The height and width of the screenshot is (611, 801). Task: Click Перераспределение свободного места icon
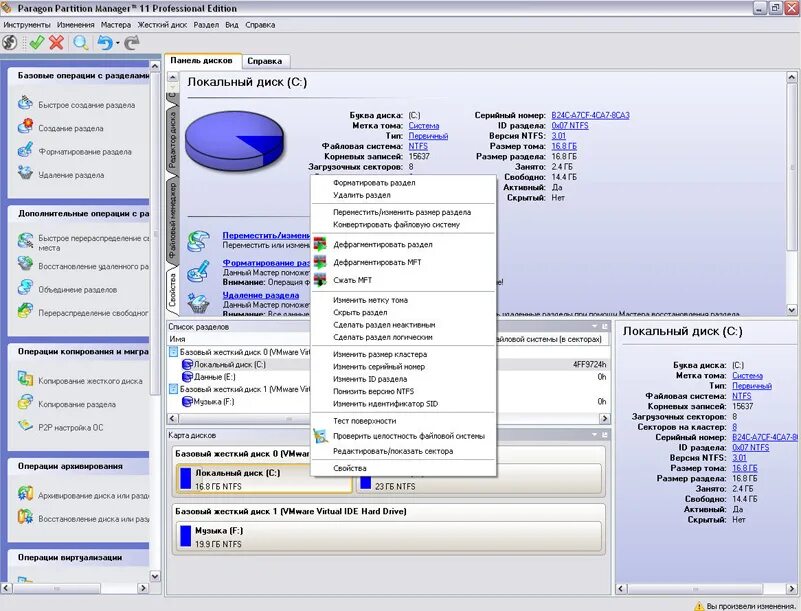[25, 311]
